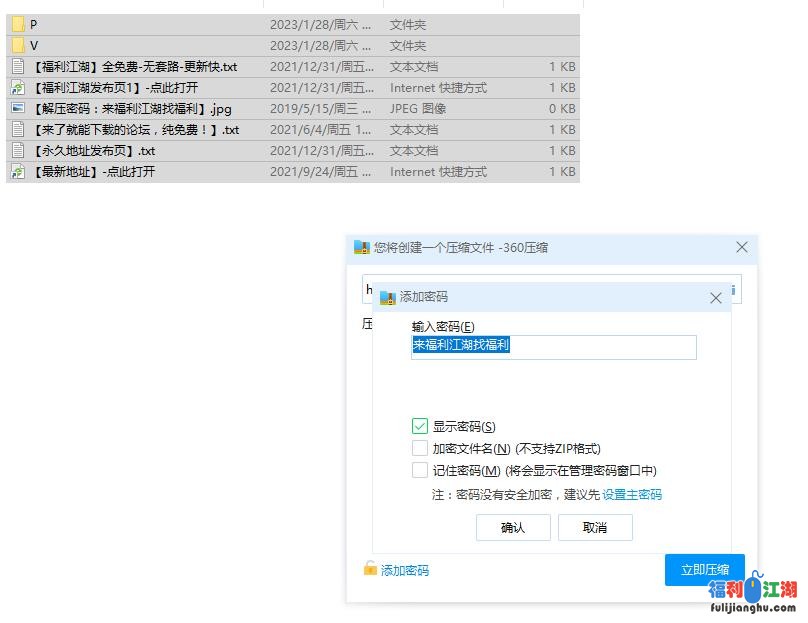Image resolution: width=808 pixels, height=623 pixels.
Task: Click the text document icon of 【永久地址发布页】.txt
Action: (x=18, y=150)
